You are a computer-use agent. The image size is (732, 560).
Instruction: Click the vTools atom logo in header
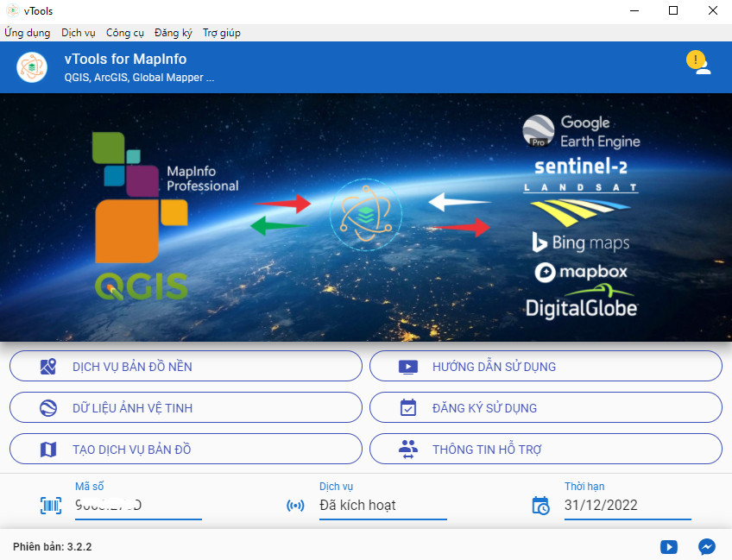(x=32, y=67)
